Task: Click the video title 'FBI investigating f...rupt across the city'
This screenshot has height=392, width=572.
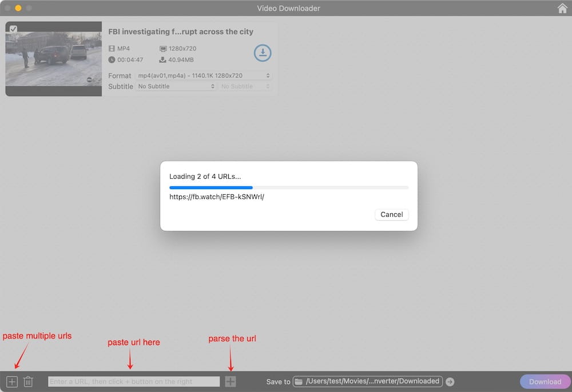Action: [181, 31]
